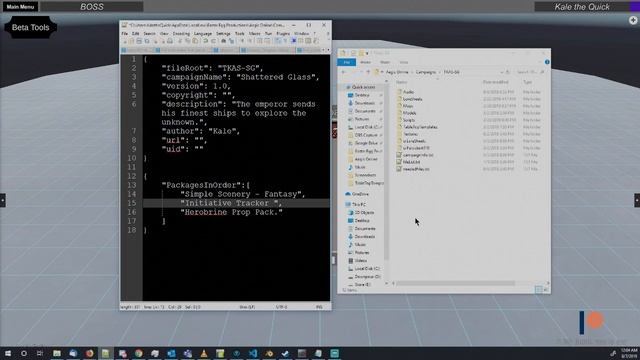Select Google Drive in the navigation pane
The height and width of the screenshot is (360, 640).
366,143
